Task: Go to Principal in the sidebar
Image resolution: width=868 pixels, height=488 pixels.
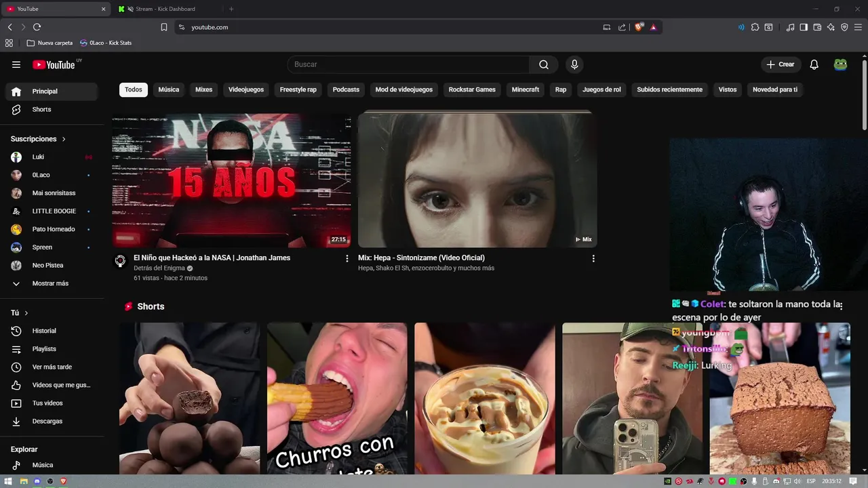Action: [52, 91]
